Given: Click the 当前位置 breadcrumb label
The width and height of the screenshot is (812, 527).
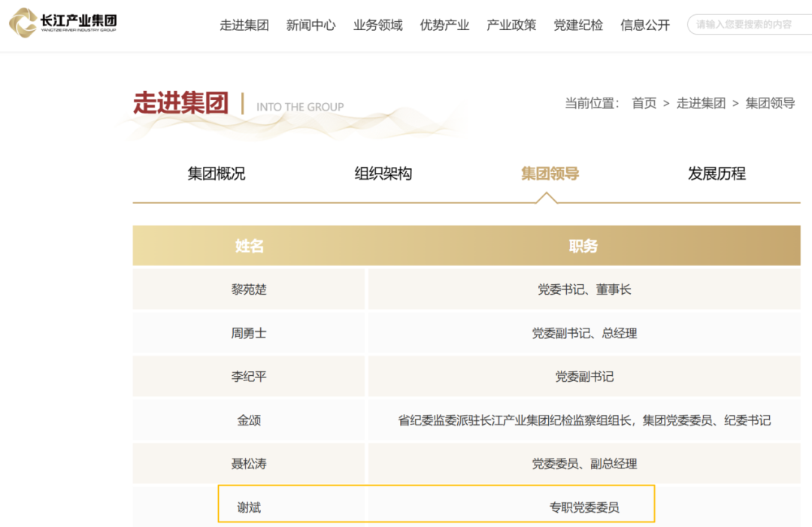Looking at the screenshot, I should pyautogui.click(x=592, y=103).
